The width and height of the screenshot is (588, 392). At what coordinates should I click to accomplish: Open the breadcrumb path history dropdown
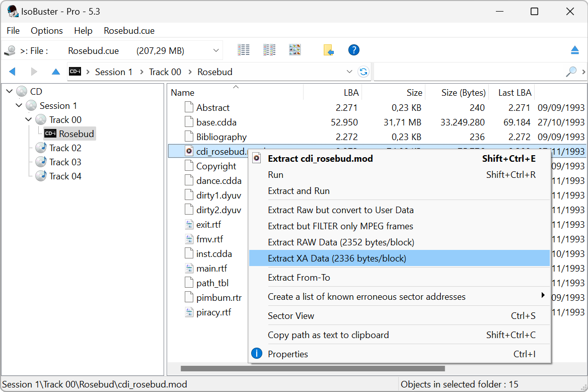tap(349, 72)
